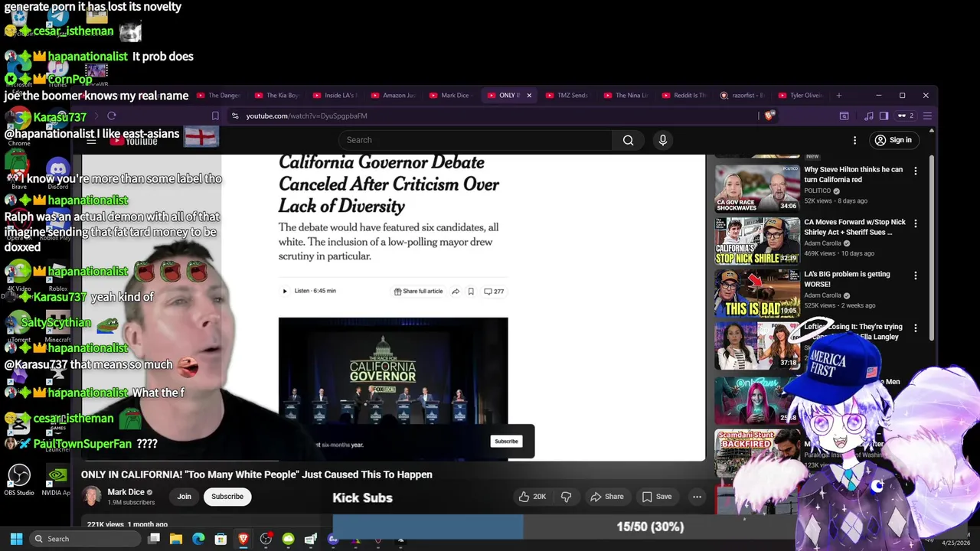
Task: Switch to the 'The Nina Li' tab
Action: [626, 96]
